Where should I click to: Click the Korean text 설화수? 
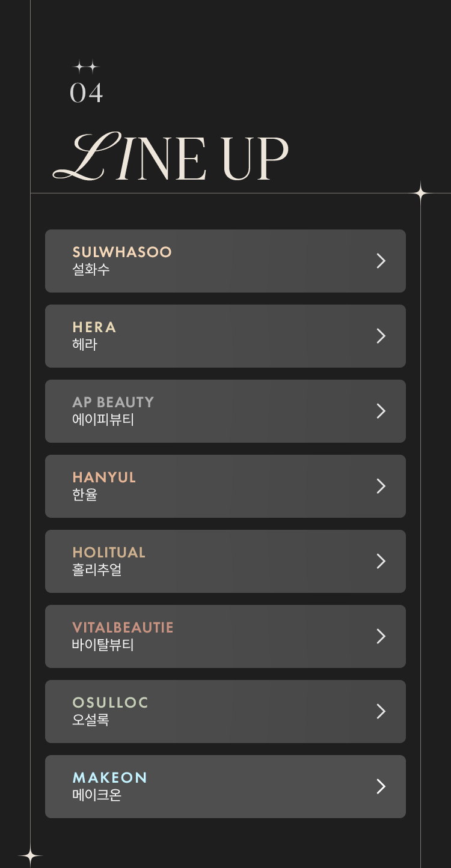[x=91, y=270]
